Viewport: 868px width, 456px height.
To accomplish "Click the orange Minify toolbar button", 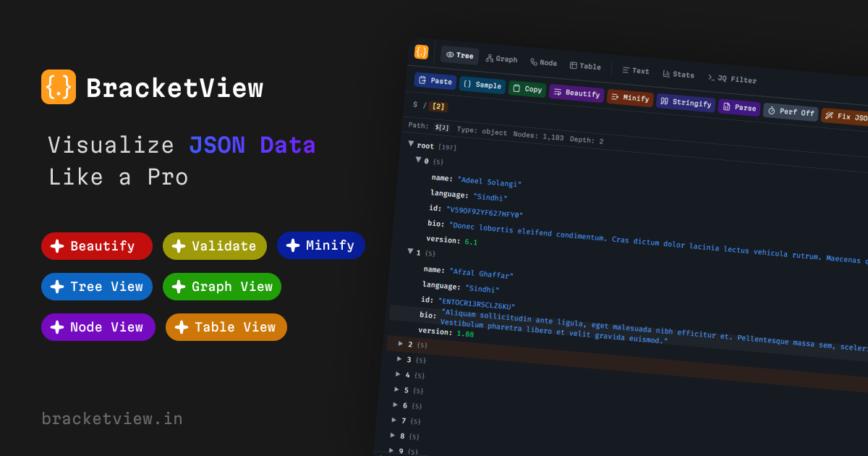I will tap(630, 98).
